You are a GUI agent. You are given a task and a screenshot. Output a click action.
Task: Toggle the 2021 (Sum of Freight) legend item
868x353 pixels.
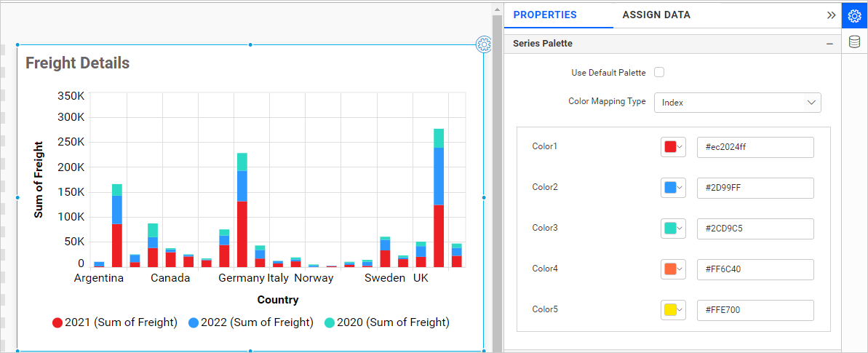click(114, 322)
